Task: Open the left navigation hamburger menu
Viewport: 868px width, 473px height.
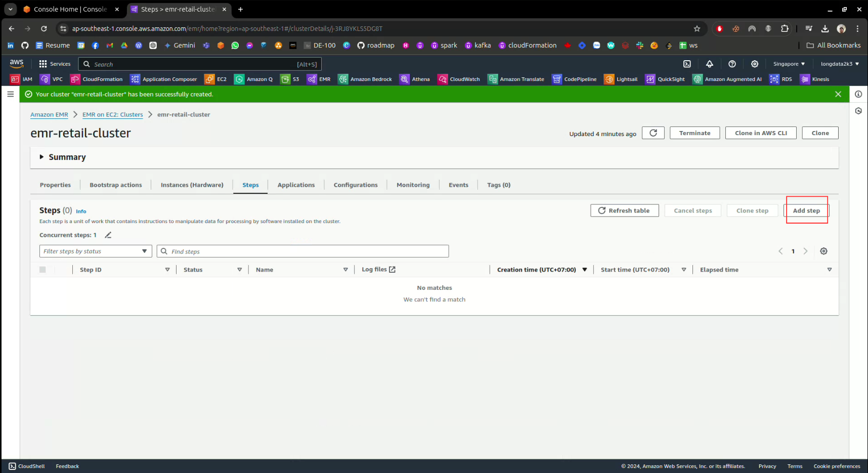Action: pos(11,94)
